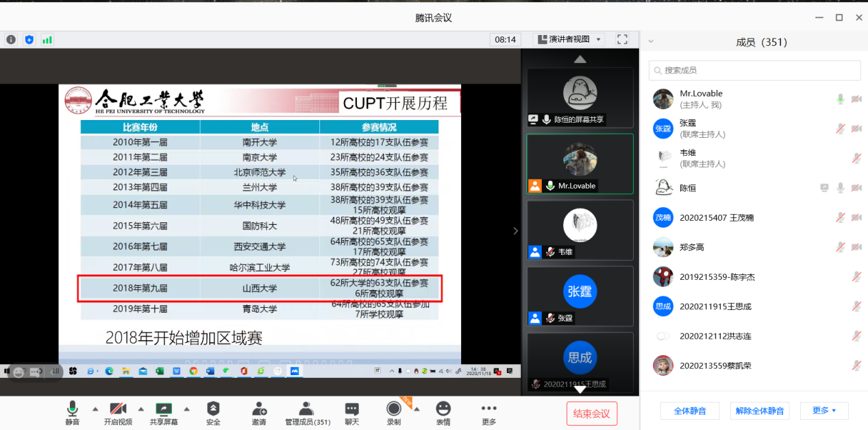Toggle fullscreen mode icon in top bar
868x430 pixels.
[x=622, y=40]
